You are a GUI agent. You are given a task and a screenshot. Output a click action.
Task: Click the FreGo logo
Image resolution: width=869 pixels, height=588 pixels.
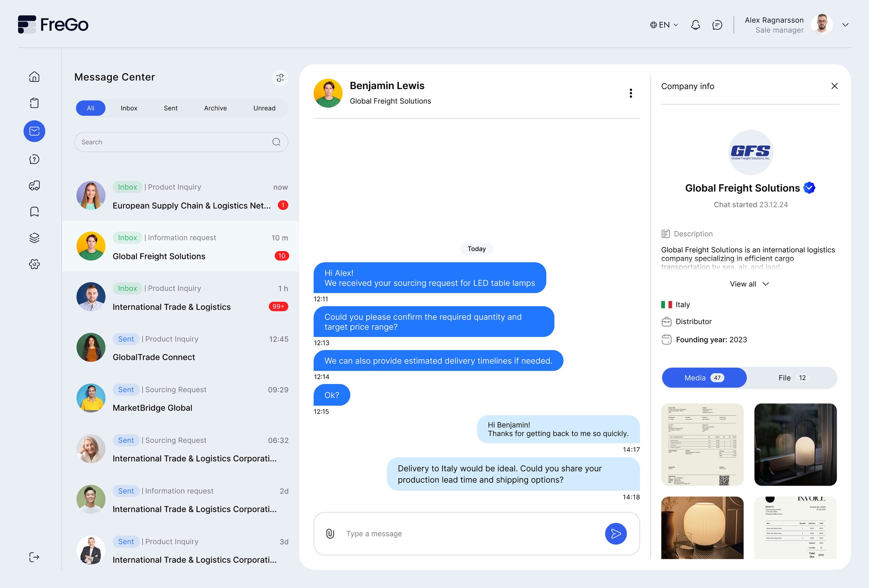(x=53, y=25)
